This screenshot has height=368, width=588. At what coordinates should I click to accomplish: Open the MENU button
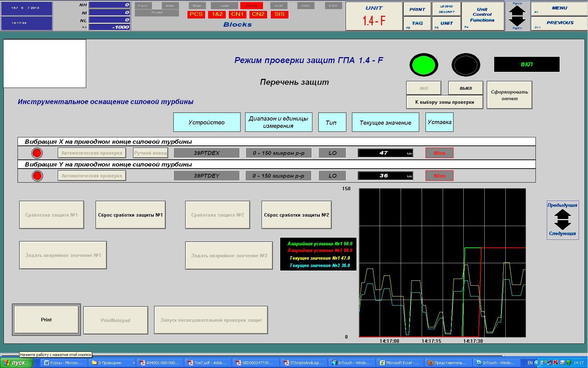[559, 8]
